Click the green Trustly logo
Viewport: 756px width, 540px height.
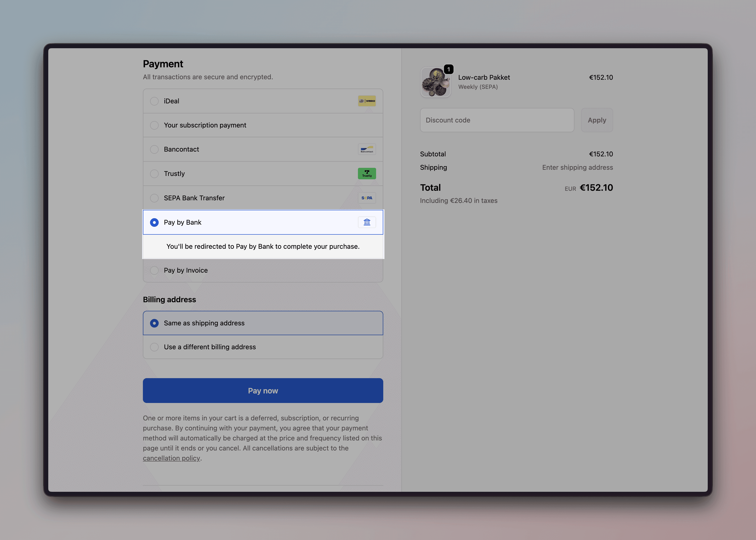coord(367,173)
